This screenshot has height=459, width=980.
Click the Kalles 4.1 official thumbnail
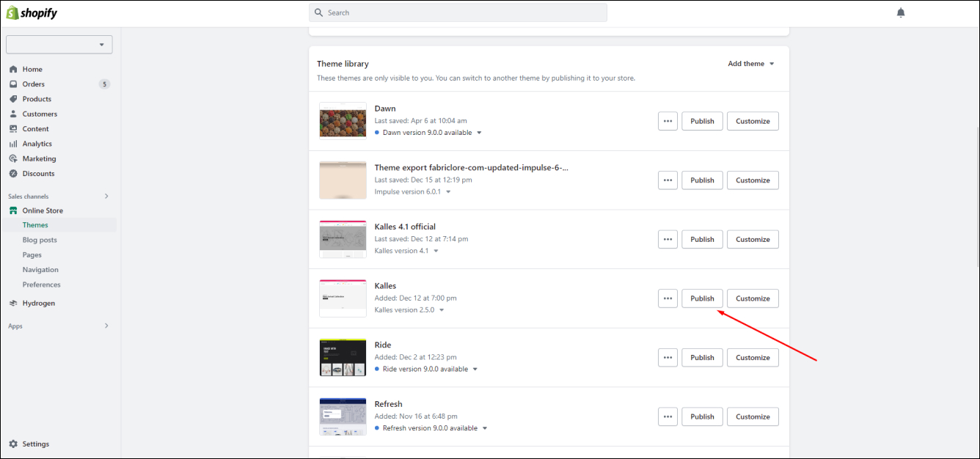click(x=343, y=239)
